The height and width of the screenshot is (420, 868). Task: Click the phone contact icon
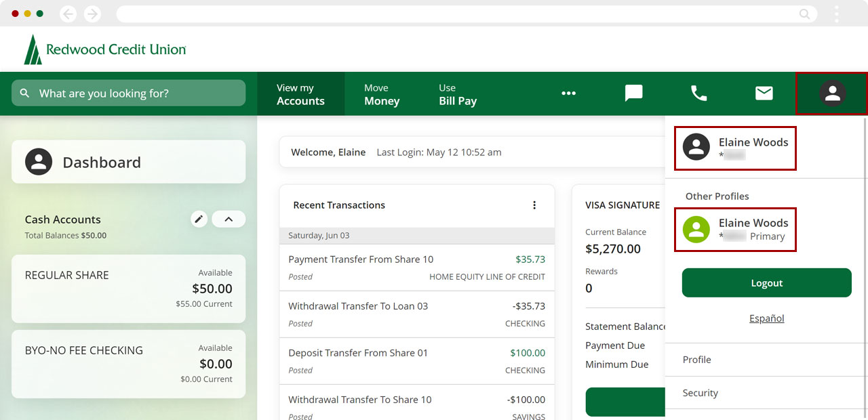pyautogui.click(x=698, y=93)
